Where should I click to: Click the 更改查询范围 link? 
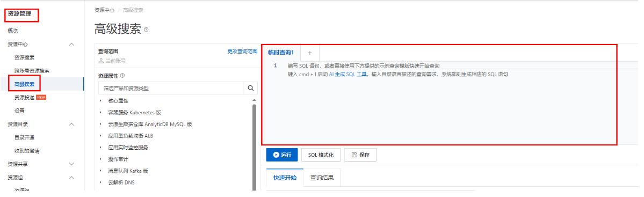[x=242, y=52]
